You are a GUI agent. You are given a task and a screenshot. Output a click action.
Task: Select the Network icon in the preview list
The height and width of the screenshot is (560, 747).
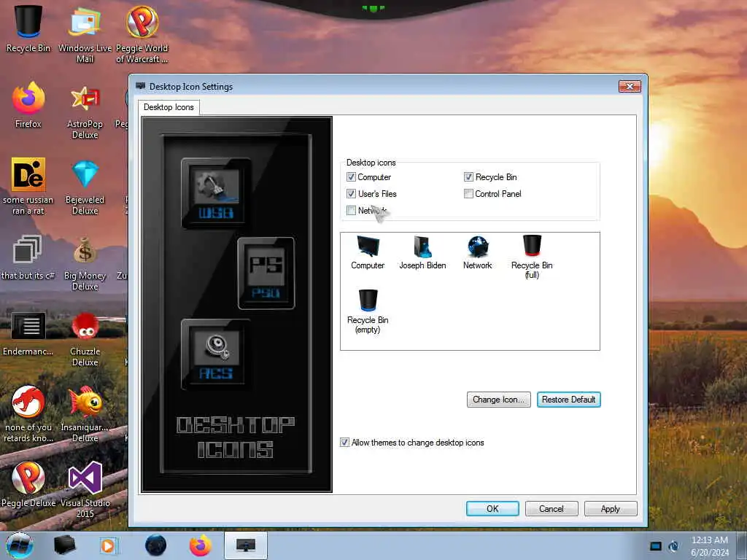point(477,253)
